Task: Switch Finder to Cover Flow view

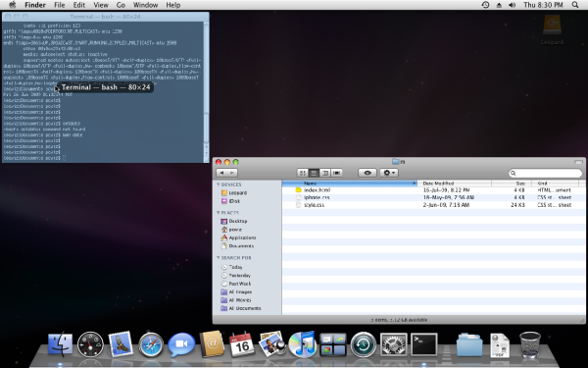Action: (x=337, y=173)
